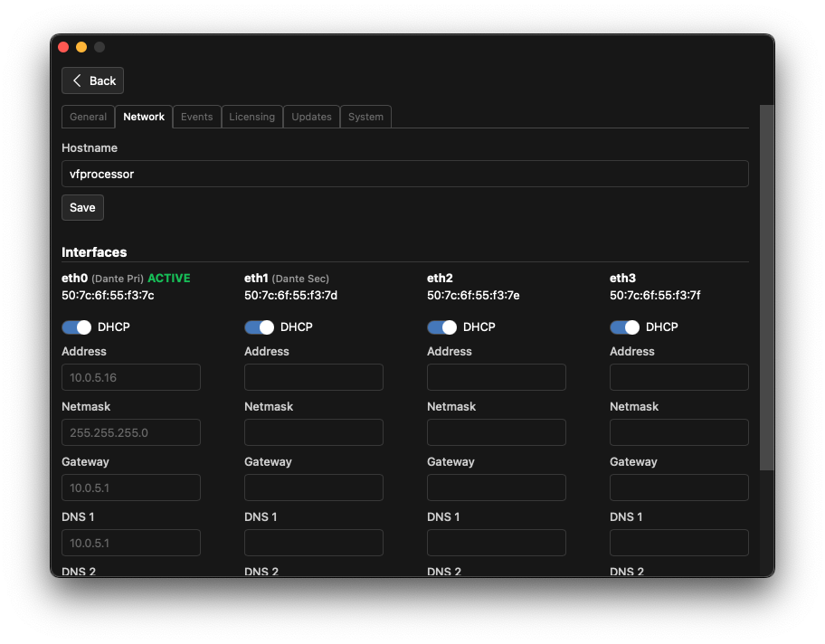Switch off DHCP for eth2
The height and width of the screenshot is (644, 825).
pos(442,327)
